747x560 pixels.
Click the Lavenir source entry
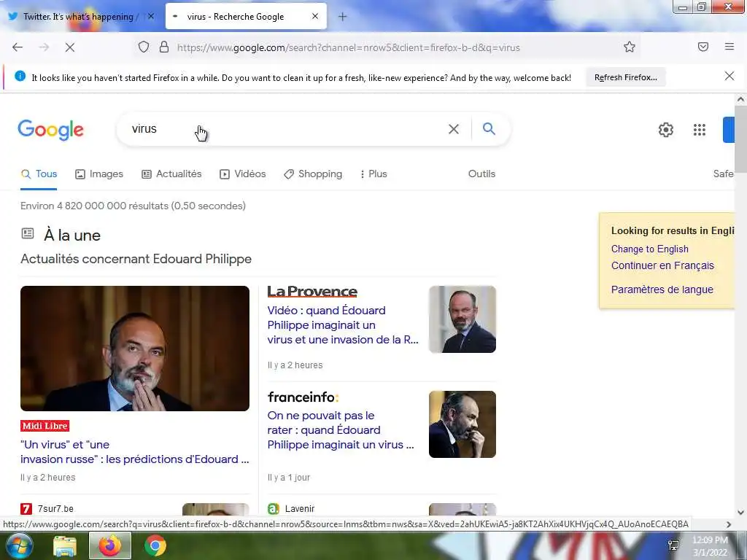point(291,508)
